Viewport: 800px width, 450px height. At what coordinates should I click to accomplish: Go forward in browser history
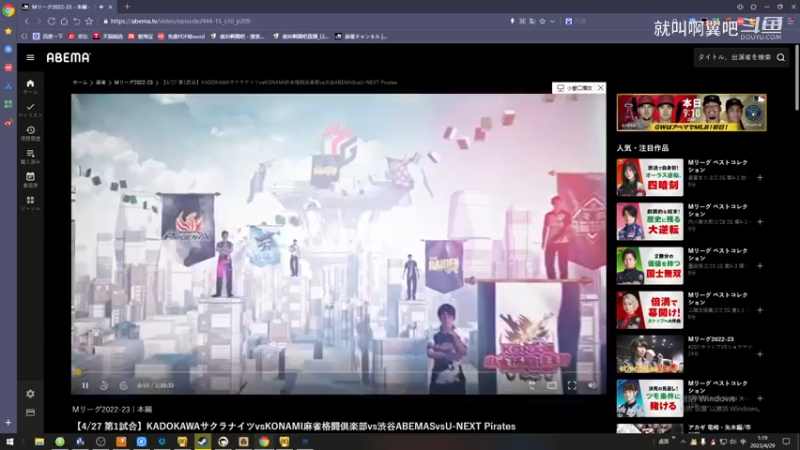[x=38, y=21]
